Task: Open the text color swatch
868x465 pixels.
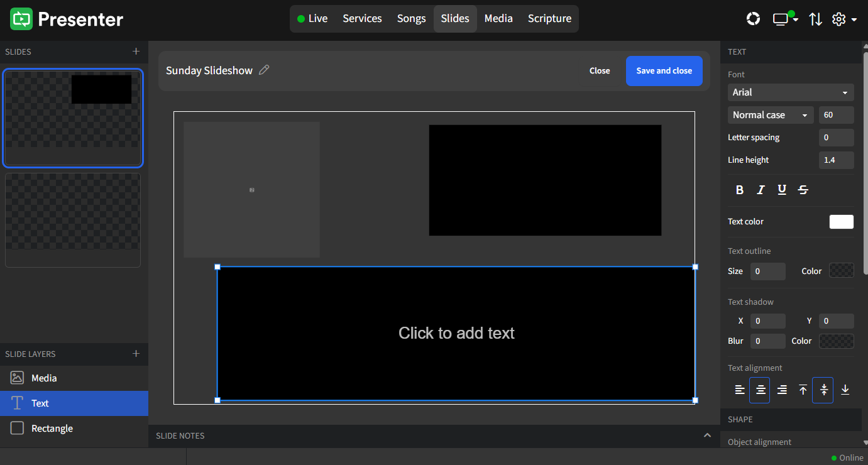Action: click(x=841, y=221)
